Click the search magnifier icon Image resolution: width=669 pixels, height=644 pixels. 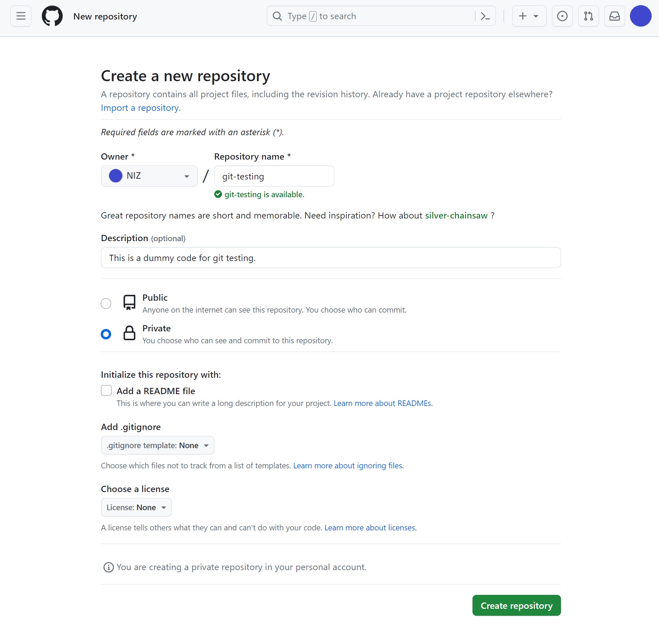(277, 16)
